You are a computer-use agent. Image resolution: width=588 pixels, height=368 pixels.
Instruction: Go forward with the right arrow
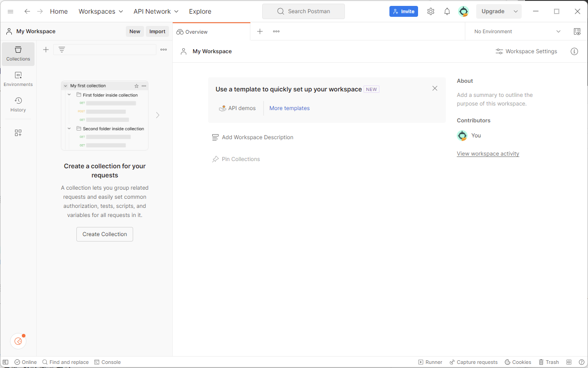coord(40,11)
